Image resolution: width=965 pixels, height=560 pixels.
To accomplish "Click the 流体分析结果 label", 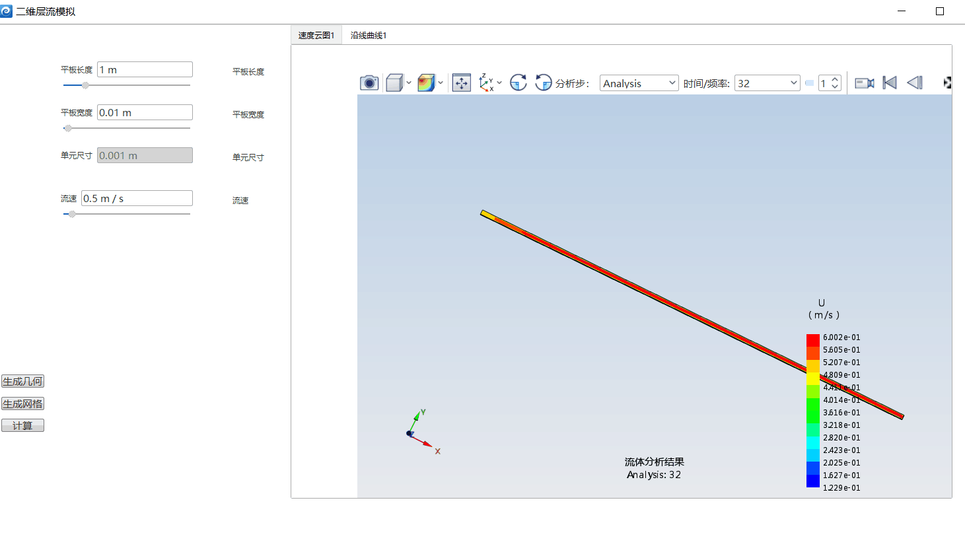I will tap(655, 462).
